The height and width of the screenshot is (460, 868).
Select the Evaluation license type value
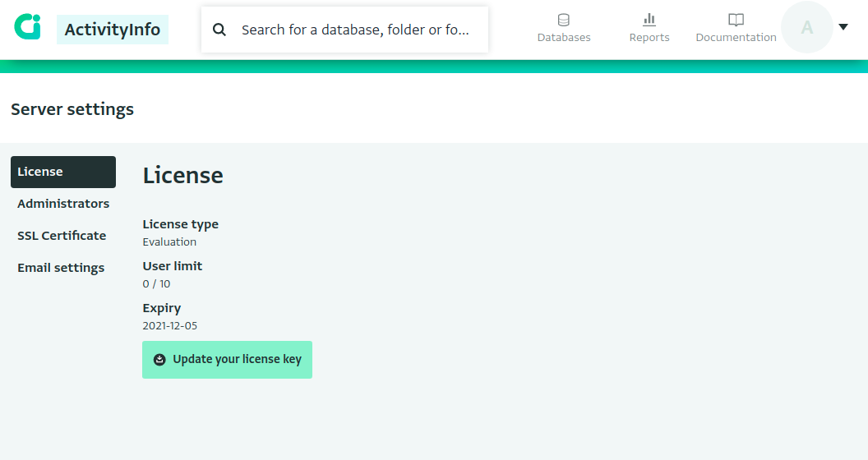pos(169,242)
